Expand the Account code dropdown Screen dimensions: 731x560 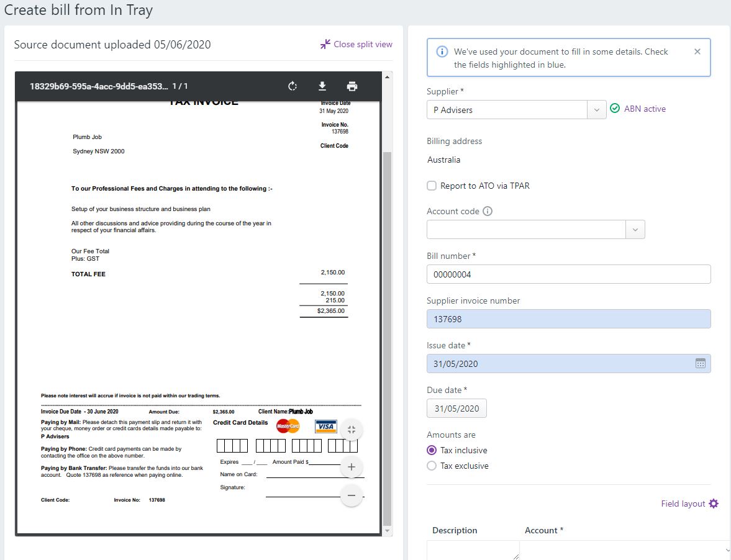(x=635, y=229)
